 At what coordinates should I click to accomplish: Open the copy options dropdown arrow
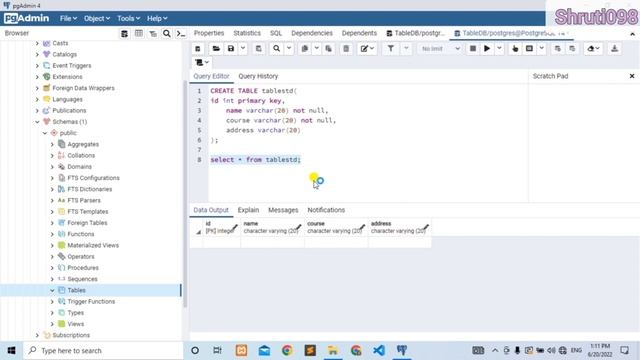coord(317,49)
